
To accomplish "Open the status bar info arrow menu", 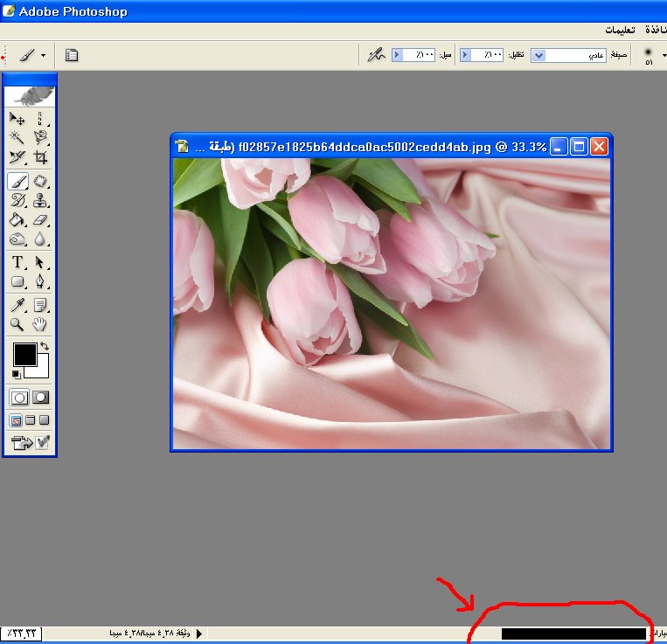I will [x=199, y=633].
